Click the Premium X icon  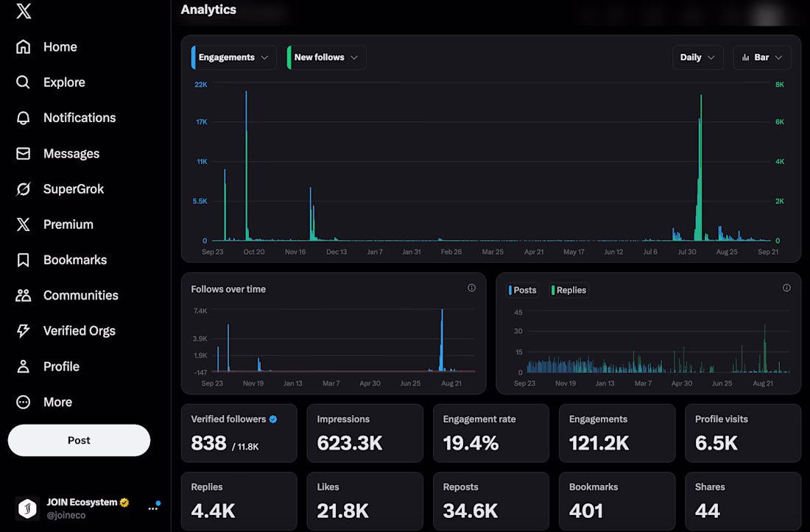pyautogui.click(x=24, y=224)
